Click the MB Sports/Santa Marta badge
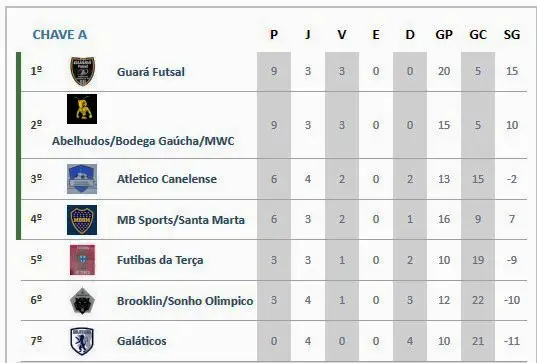The width and height of the screenshot is (537, 363). [x=82, y=220]
